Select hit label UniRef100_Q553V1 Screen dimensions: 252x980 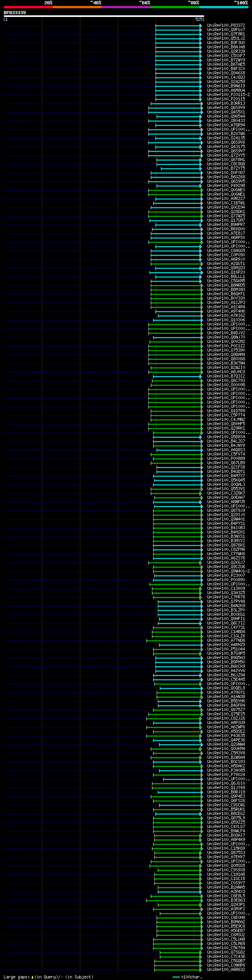(226, 489)
